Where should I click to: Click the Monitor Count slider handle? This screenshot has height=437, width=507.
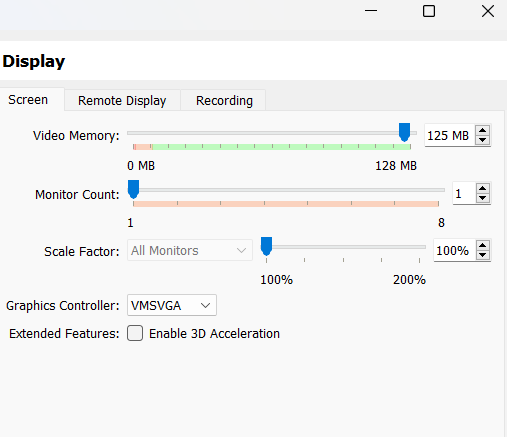coord(133,189)
